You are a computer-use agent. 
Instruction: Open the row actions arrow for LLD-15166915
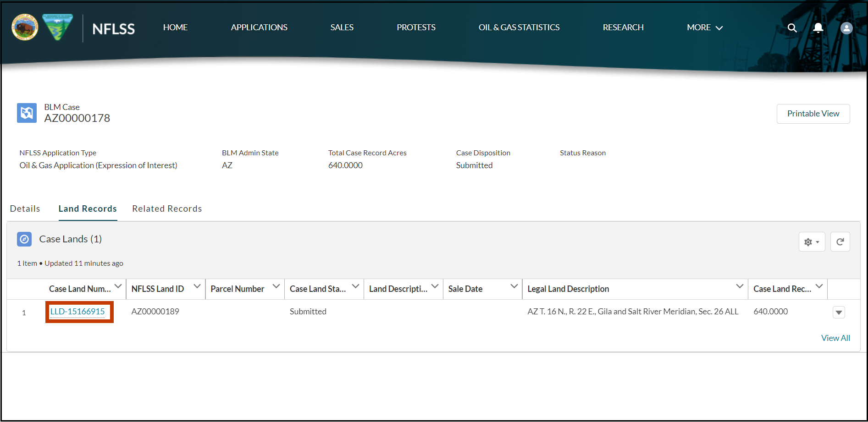click(x=839, y=312)
